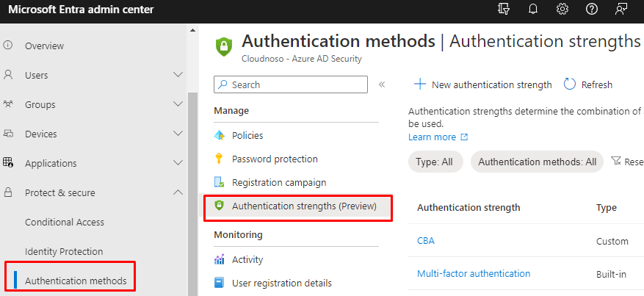This screenshot has height=296, width=644.
Task: Open the settings gear icon
Action: tap(562, 9)
